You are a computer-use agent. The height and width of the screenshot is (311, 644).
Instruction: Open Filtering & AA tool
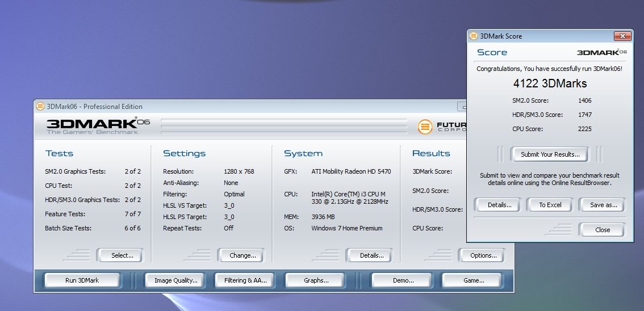tap(245, 281)
